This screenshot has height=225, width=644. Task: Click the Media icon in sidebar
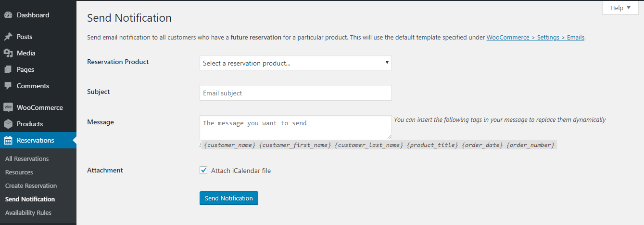click(8, 53)
